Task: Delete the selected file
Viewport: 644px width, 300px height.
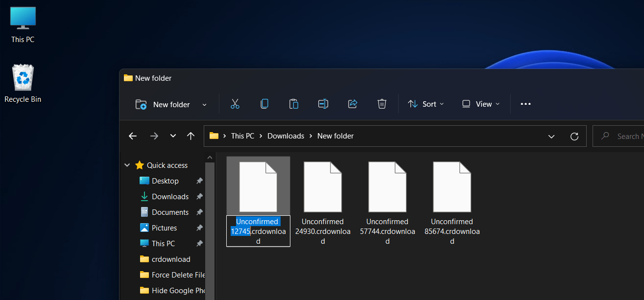Action: (x=382, y=104)
